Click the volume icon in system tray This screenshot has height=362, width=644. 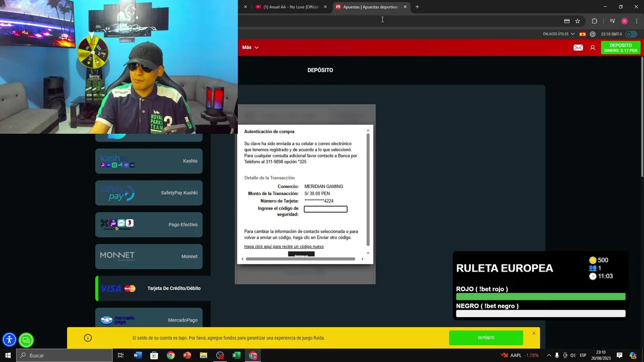coord(573,355)
